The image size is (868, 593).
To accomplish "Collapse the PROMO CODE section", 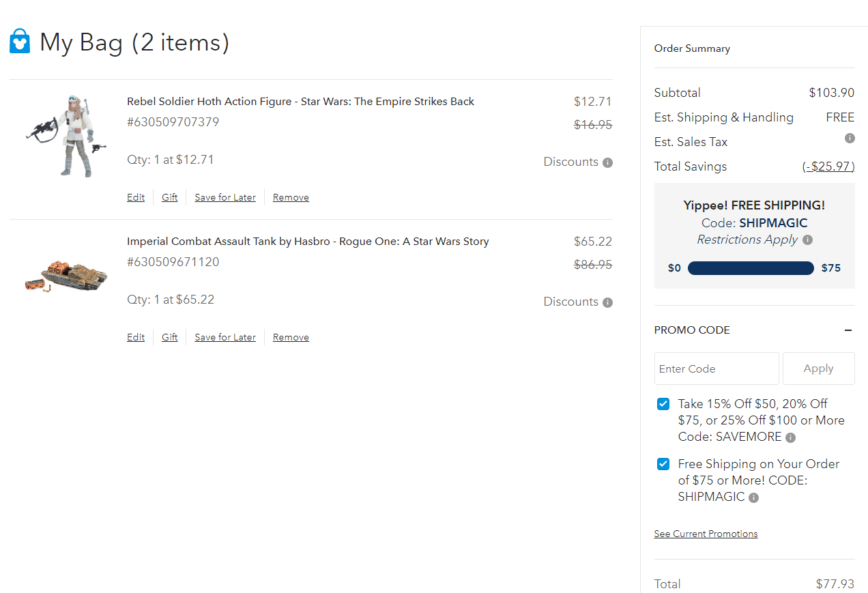I will (x=848, y=330).
